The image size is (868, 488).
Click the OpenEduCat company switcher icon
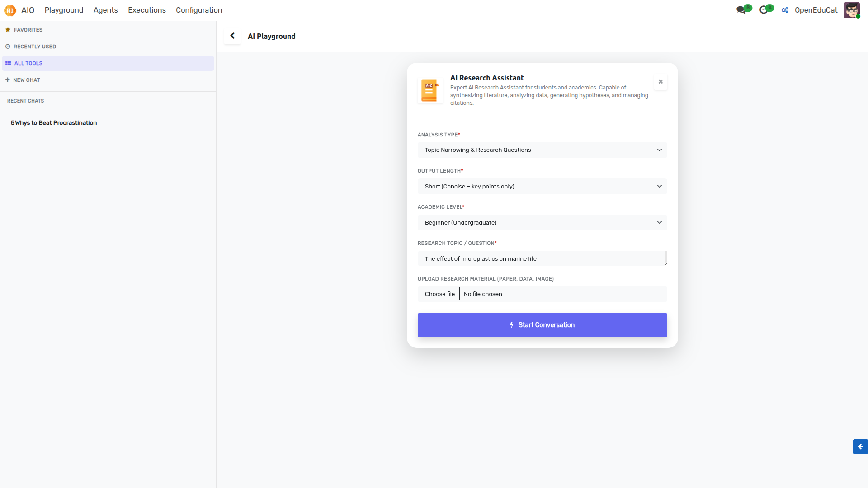[x=785, y=10]
